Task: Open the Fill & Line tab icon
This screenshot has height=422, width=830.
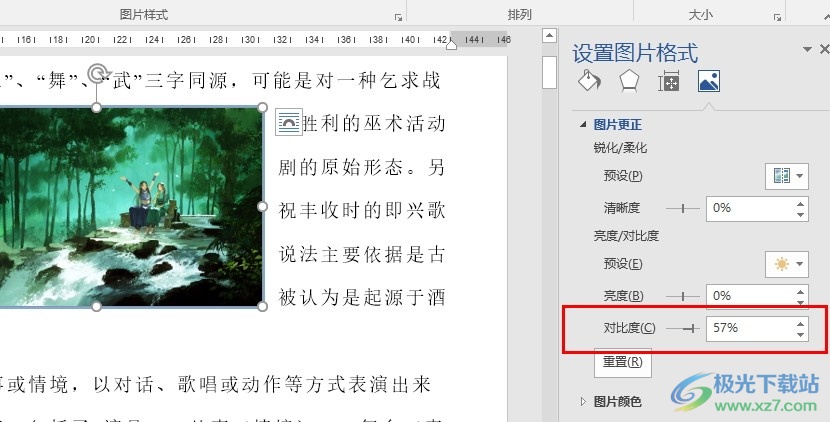Action: (x=589, y=81)
